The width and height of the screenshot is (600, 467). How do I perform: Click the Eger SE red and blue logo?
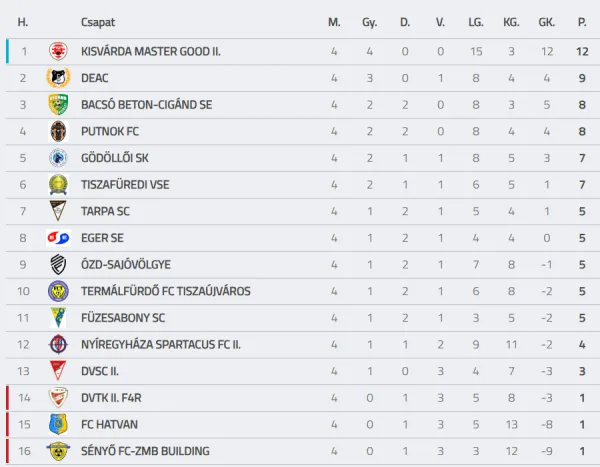click(58, 238)
